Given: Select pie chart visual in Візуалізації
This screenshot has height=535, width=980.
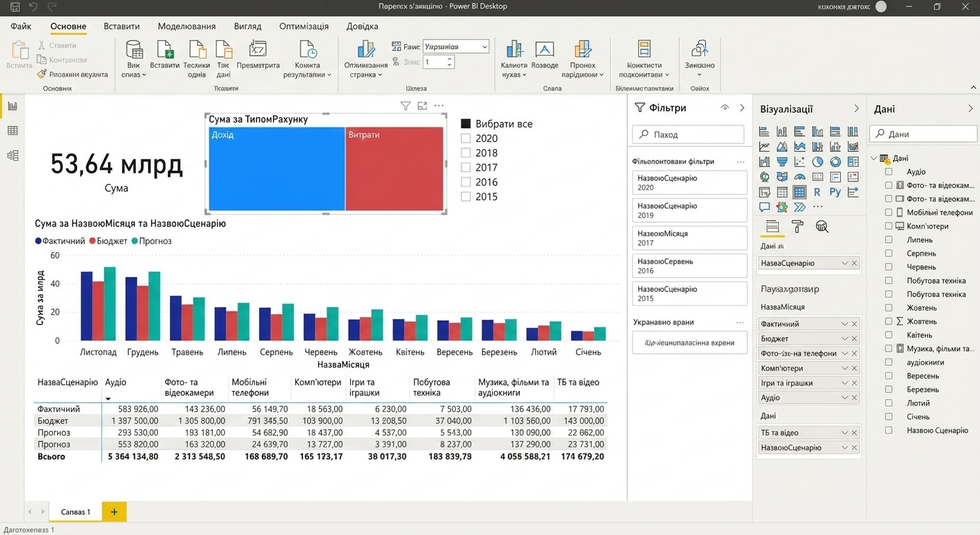Looking at the screenshot, I should click(x=818, y=162).
